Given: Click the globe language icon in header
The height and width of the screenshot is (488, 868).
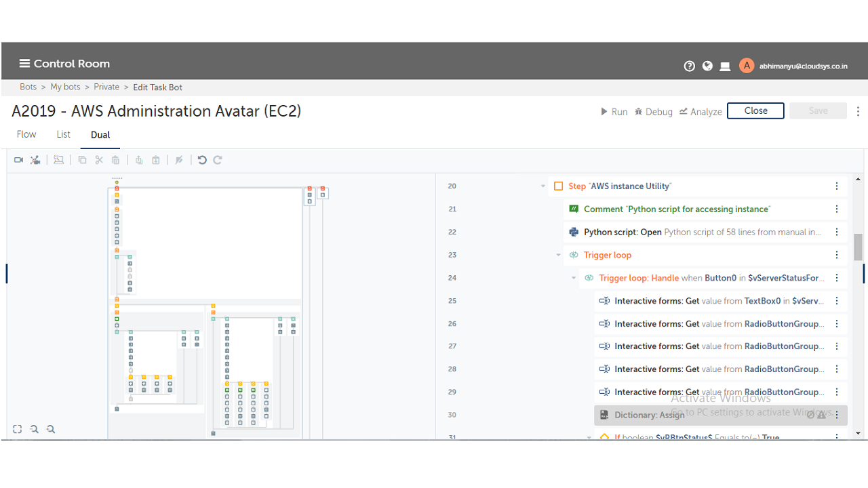Looking at the screenshot, I should tap(707, 66).
